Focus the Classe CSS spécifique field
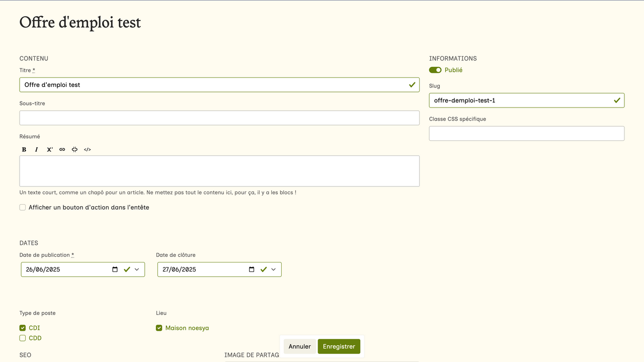Viewport: 644px width, 362px height. 526,134
